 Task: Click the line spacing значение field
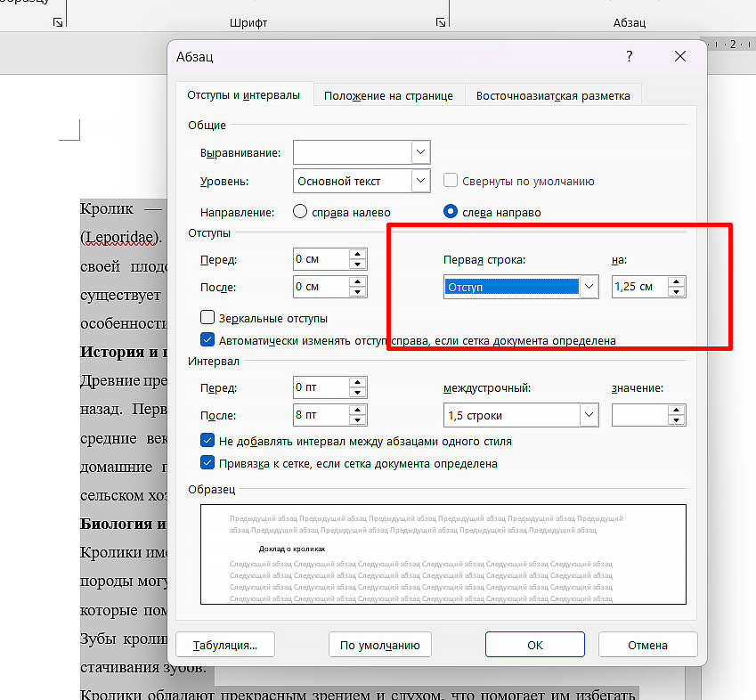click(640, 415)
